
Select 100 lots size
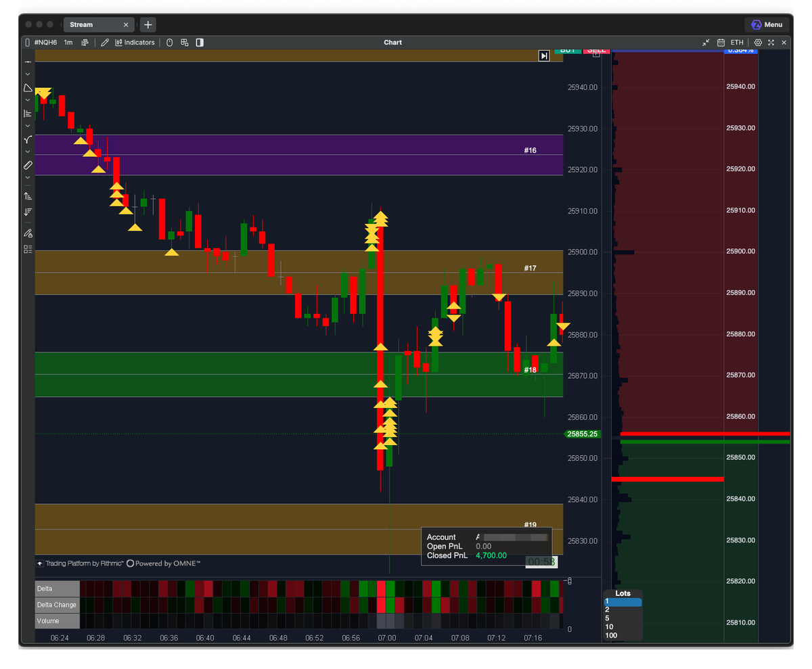coord(623,635)
